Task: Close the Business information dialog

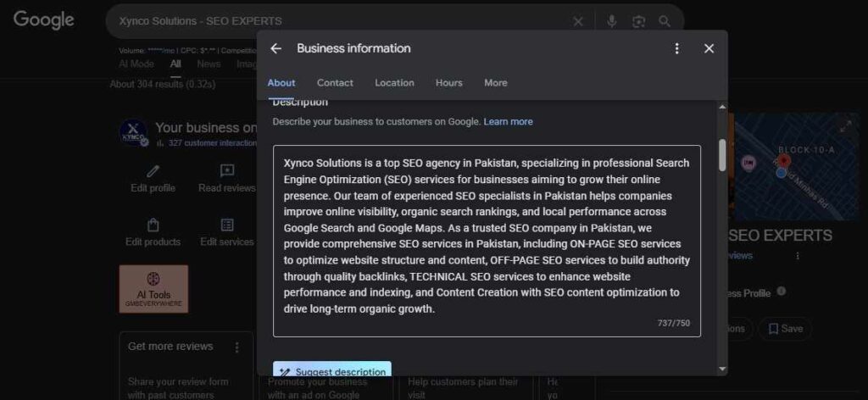Action: 709,48
